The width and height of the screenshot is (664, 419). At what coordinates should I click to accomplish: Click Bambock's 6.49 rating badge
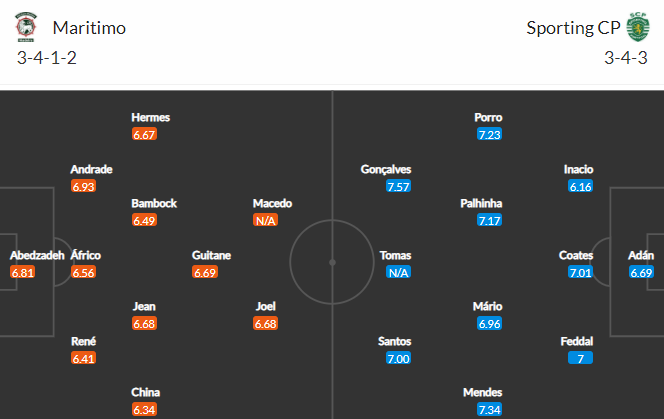point(145,220)
